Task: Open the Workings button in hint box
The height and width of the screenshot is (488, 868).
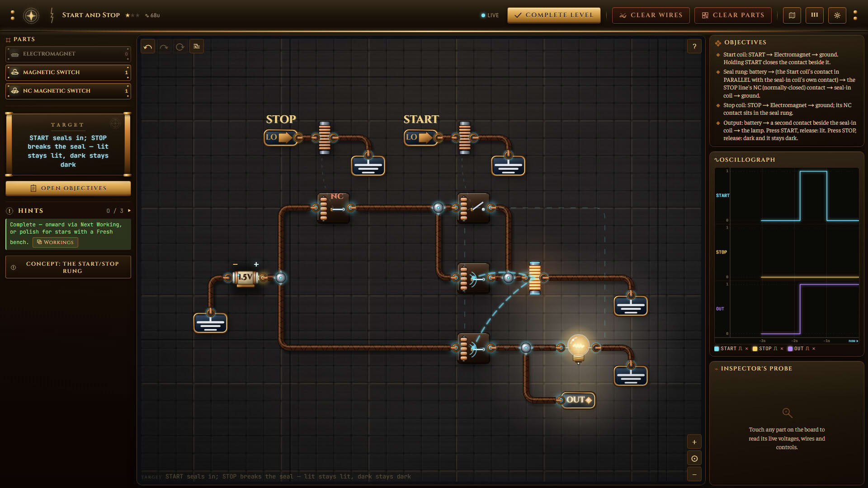Action: click(55, 243)
